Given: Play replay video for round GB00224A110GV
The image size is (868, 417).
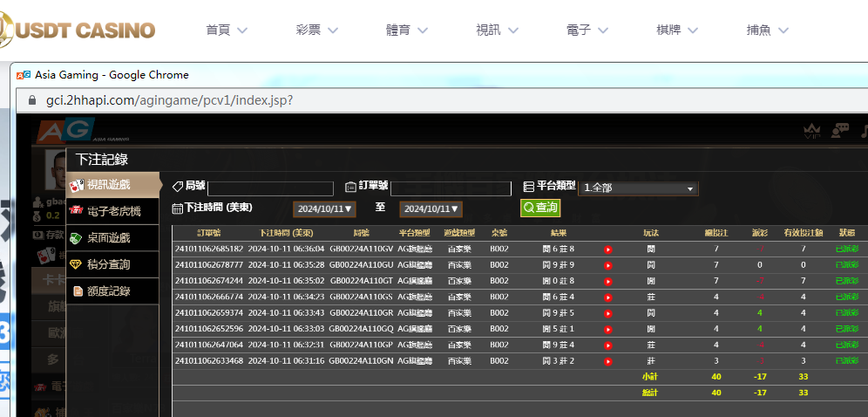Looking at the screenshot, I should point(607,250).
